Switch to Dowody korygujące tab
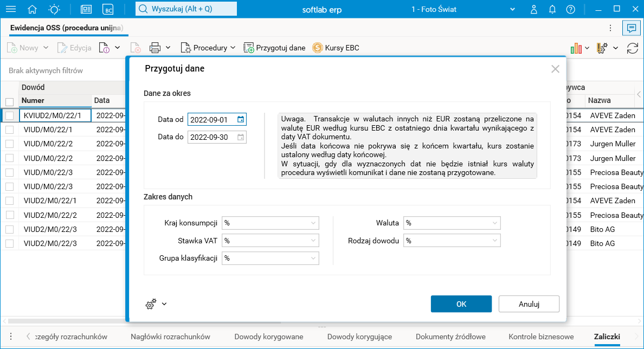 pyautogui.click(x=359, y=337)
